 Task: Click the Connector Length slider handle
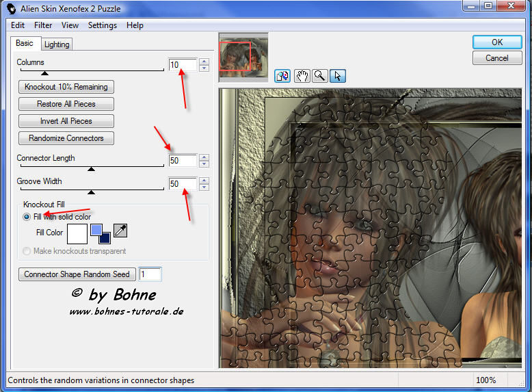tap(92, 168)
